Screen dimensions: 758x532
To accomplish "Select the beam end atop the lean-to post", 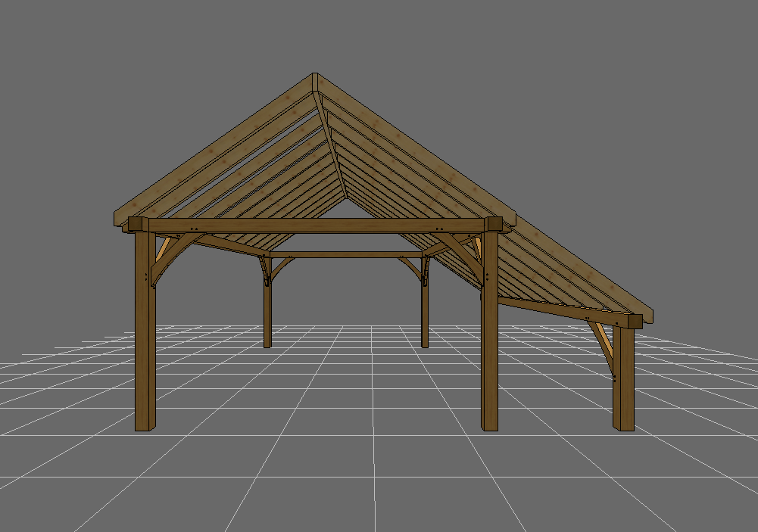I will 635,321.
